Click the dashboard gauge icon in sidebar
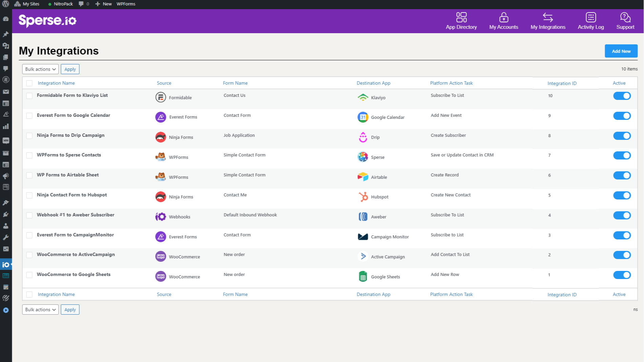644x362 pixels. (6, 19)
